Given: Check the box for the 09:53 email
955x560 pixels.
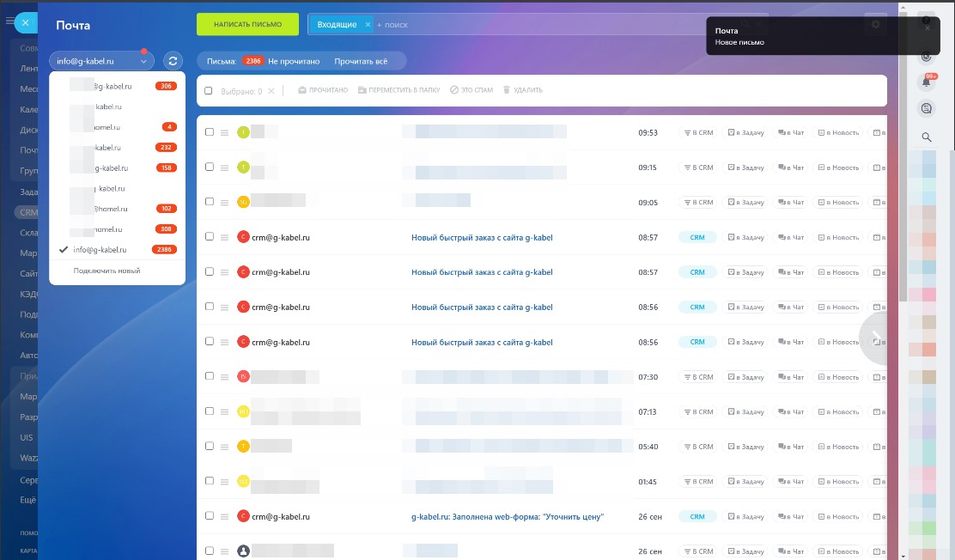Looking at the screenshot, I should click(x=209, y=132).
